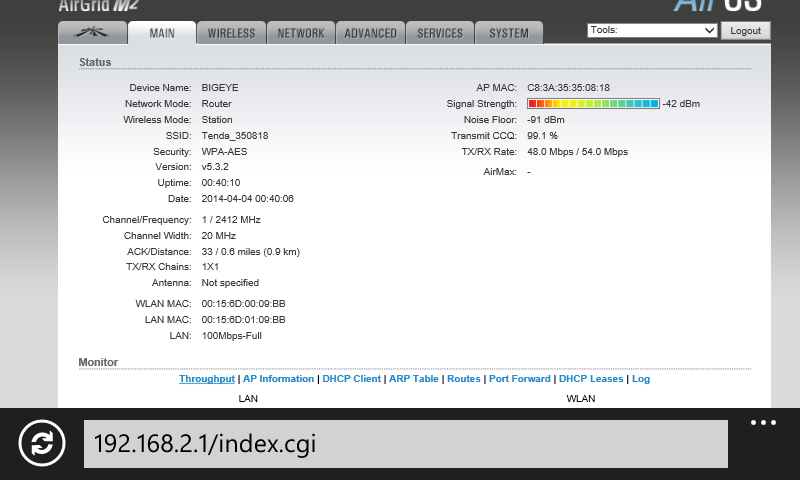Select the channel value 1 / 2412 MHz

click(231, 220)
